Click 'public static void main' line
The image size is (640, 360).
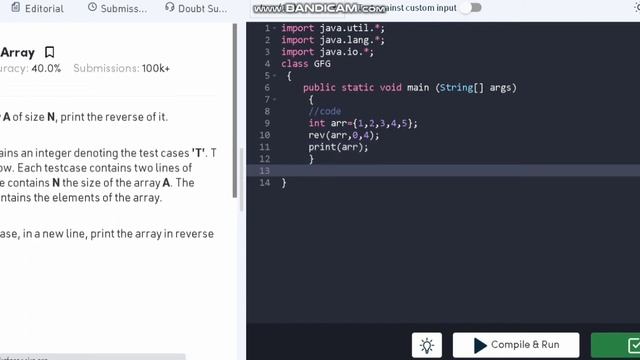(409, 88)
